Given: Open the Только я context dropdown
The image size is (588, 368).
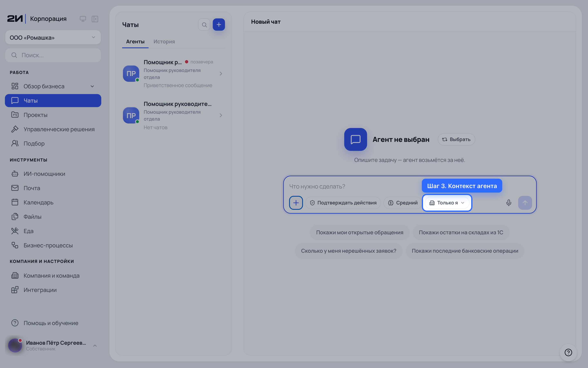Looking at the screenshot, I should 447,203.
